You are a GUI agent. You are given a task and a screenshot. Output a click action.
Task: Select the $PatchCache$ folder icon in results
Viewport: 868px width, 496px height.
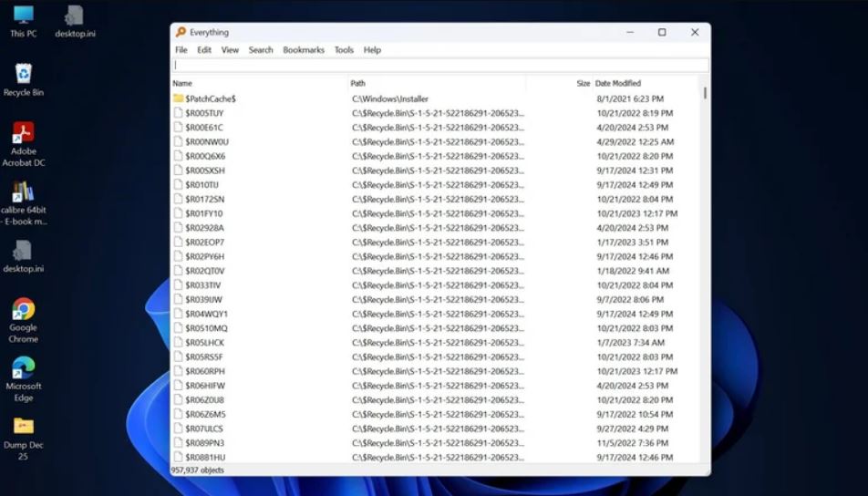pyautogui.click(x=179, y=98)
